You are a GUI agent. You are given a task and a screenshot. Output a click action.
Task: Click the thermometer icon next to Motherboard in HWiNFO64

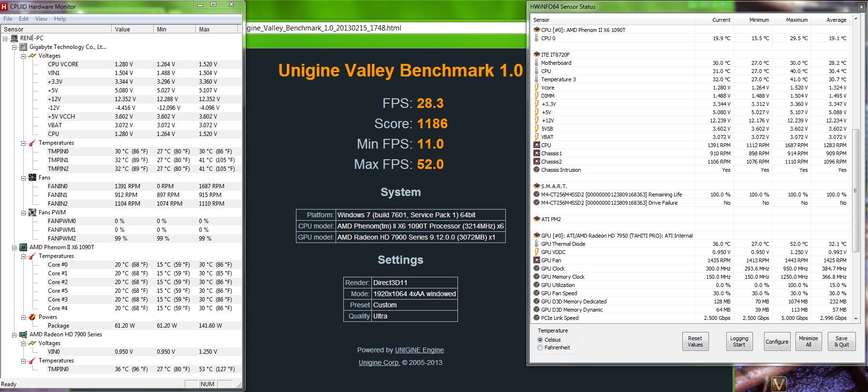[x=536, y=63]
